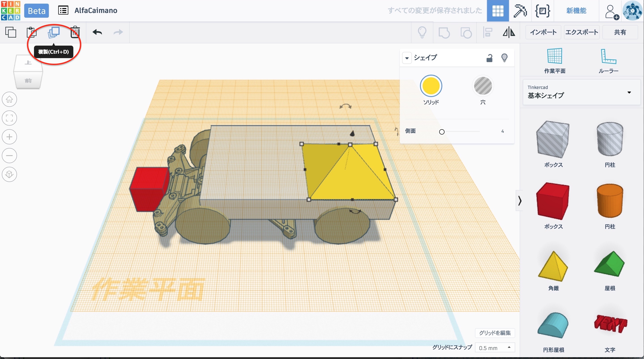The width and height of the screenshot is (644, 359).
Task: Click the trash delete icon
Action: [75, 32]
